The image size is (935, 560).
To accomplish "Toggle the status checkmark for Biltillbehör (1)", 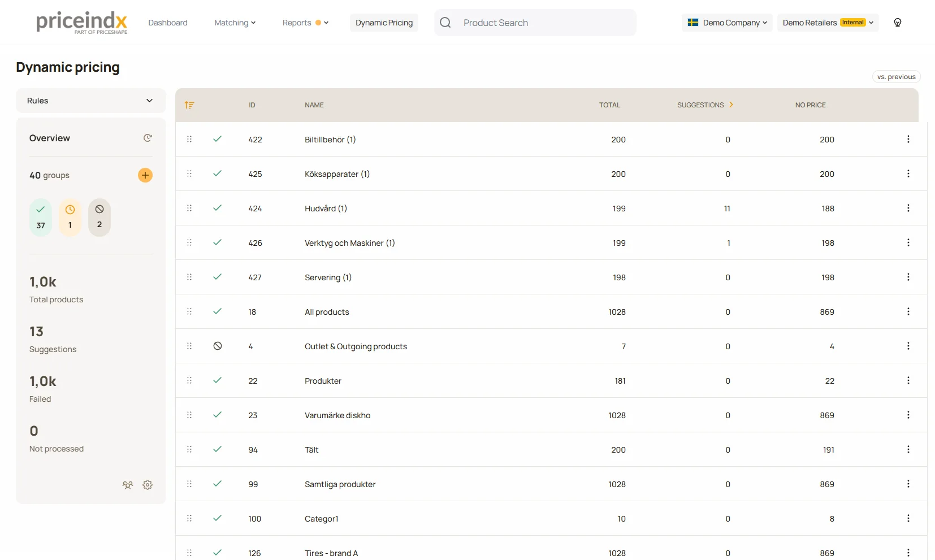I will click(x=217, y=139).
